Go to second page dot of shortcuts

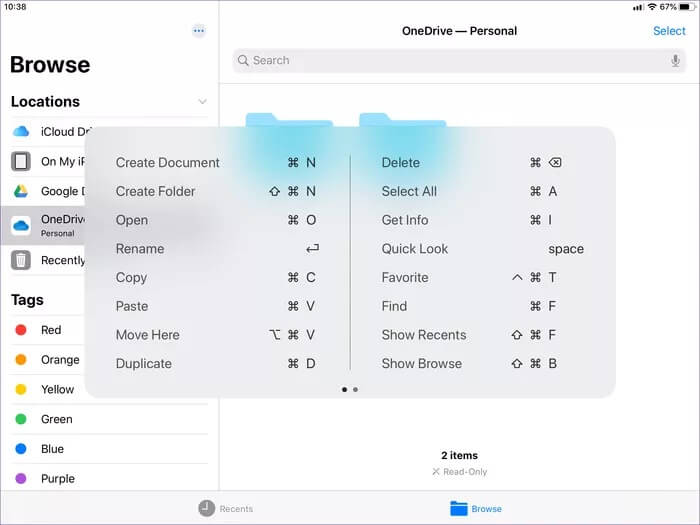coord(355,389)
